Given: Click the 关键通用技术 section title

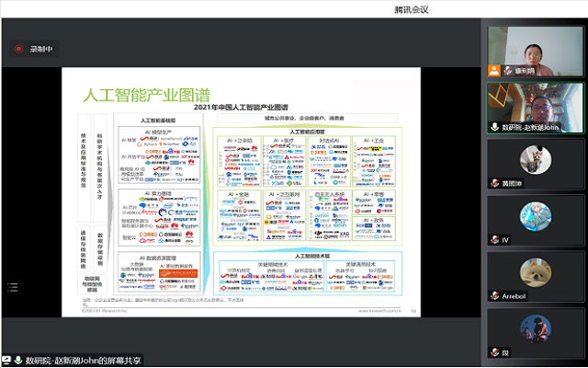Looking at the screenshot, I should click(360, 264).
